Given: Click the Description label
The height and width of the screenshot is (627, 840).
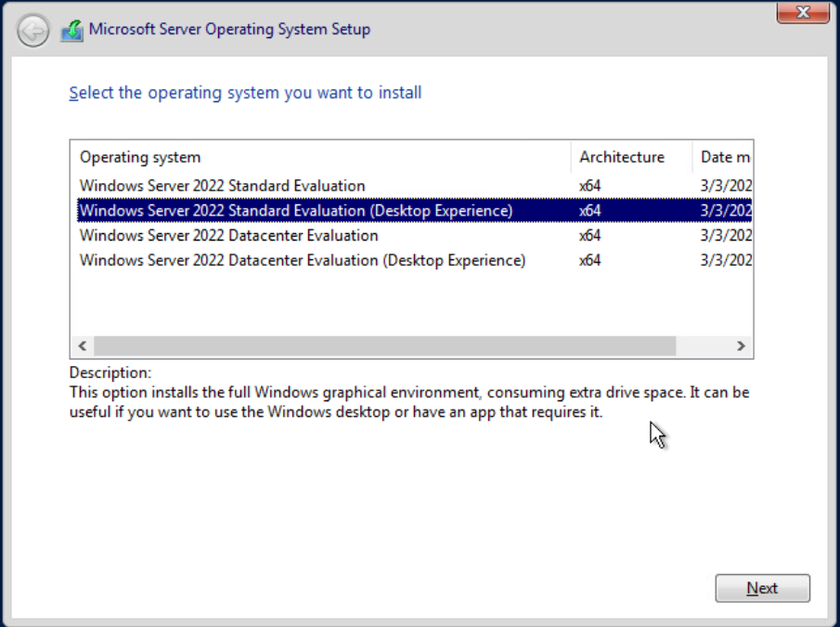Looking at the screenshot, I should 110,372.
